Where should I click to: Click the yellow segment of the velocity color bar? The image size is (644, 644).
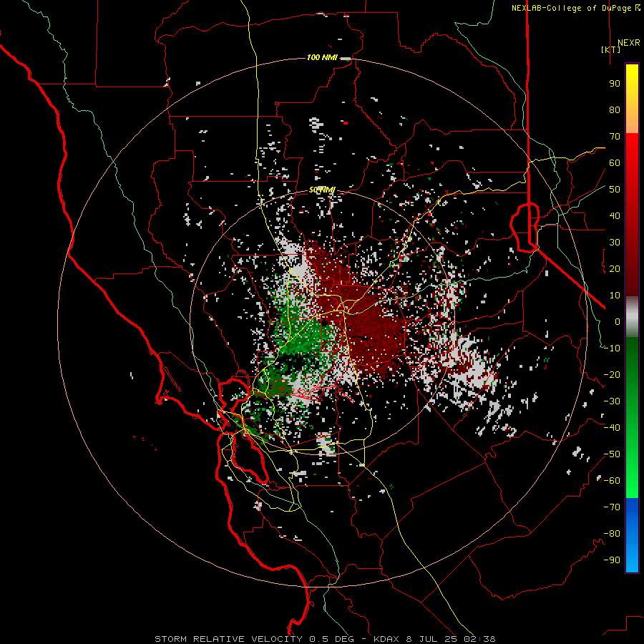(x=632, y=99)
